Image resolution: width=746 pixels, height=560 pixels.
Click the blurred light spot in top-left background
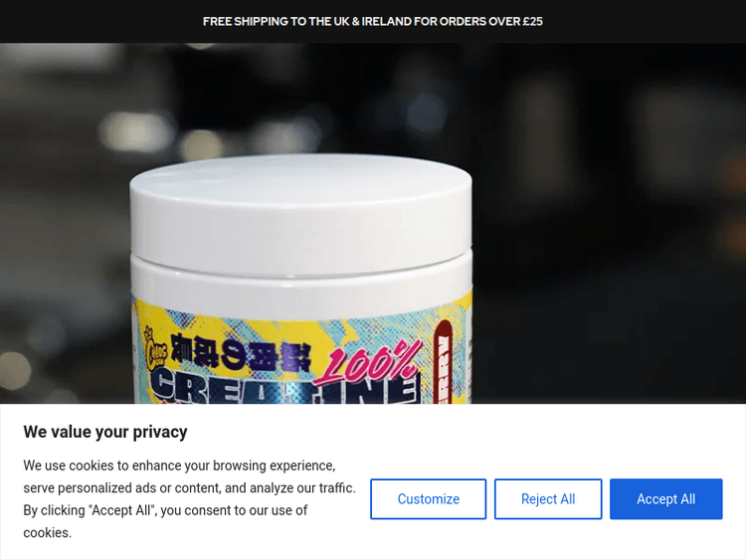pyautogui.click(x=135, y=132)
